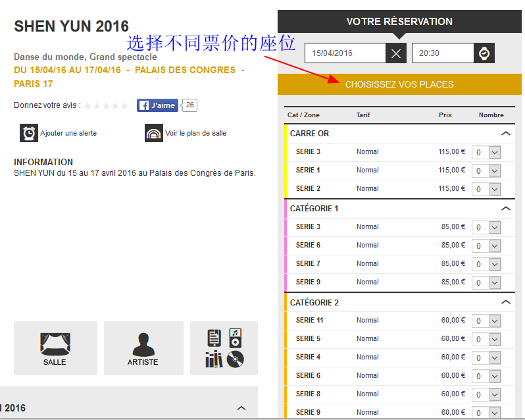Click the Facebook J'aime button
The image size is (525, 420).
pyautogui.click(x=157, y=105)
